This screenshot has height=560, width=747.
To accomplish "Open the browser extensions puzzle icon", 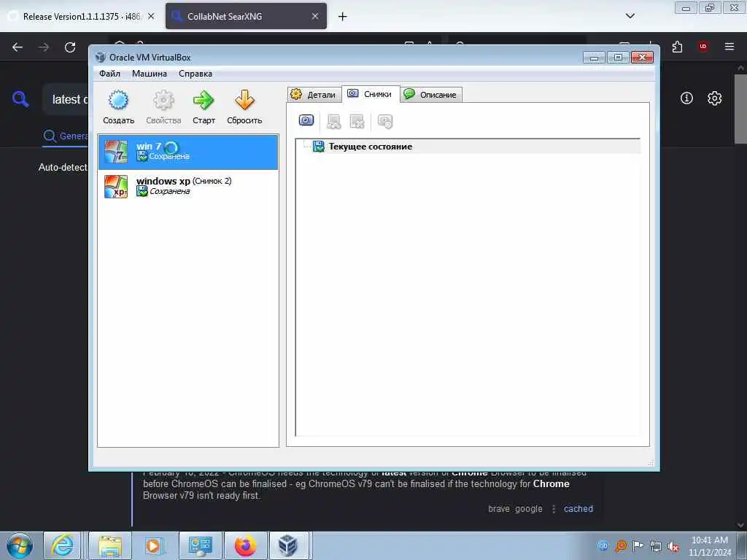I will [x=677, y=47].
